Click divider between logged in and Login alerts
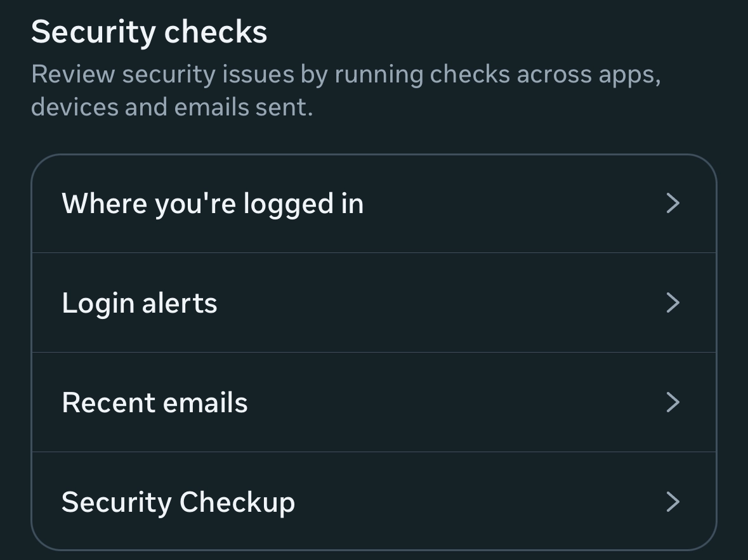This screenshot has width=748, height=560. pyautogui.click(x=374, y=253)
